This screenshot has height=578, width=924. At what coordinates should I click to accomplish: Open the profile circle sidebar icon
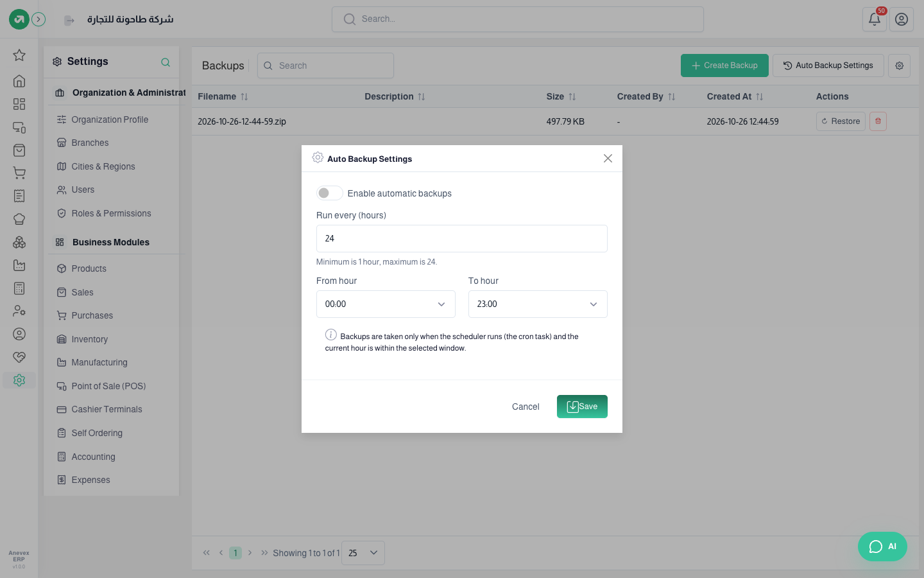pos(19,334)
